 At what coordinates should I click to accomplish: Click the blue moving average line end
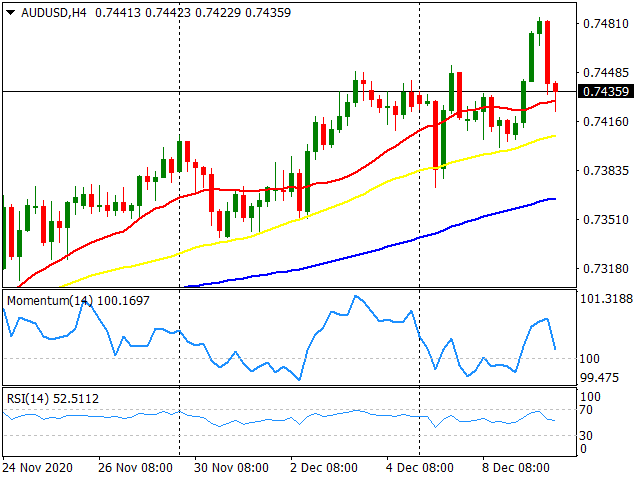coord(553,199)
